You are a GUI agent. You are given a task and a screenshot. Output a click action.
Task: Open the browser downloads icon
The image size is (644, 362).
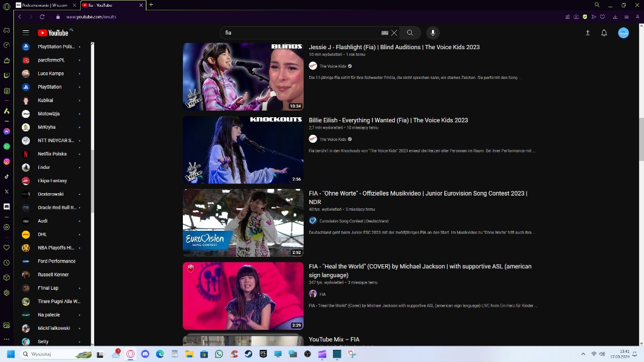click(x=615, y=17)
